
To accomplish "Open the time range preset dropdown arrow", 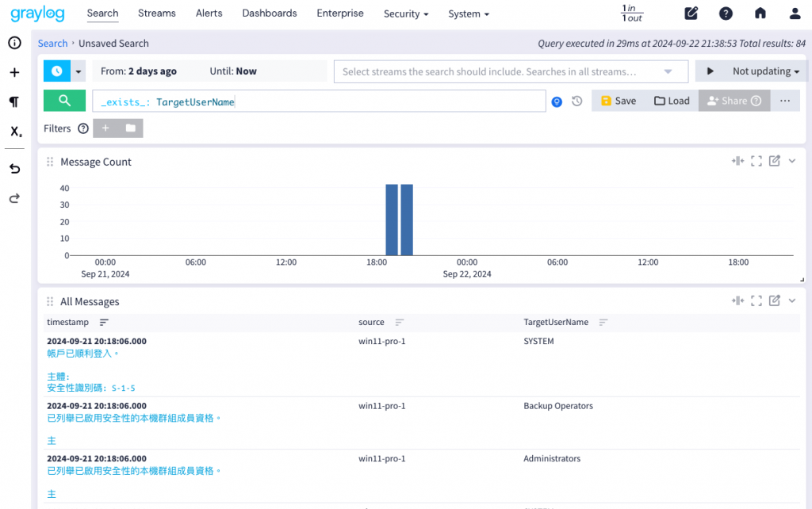I will click(79, 71).
